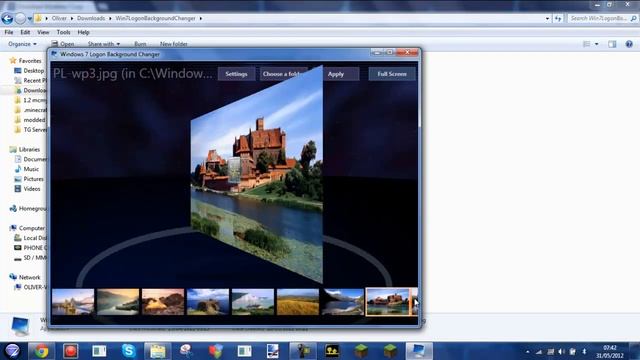Image resolution: width=640 pixels, height=360 pixels.
Task: Click Burn in Explorer toolbar
Action: 140,44
